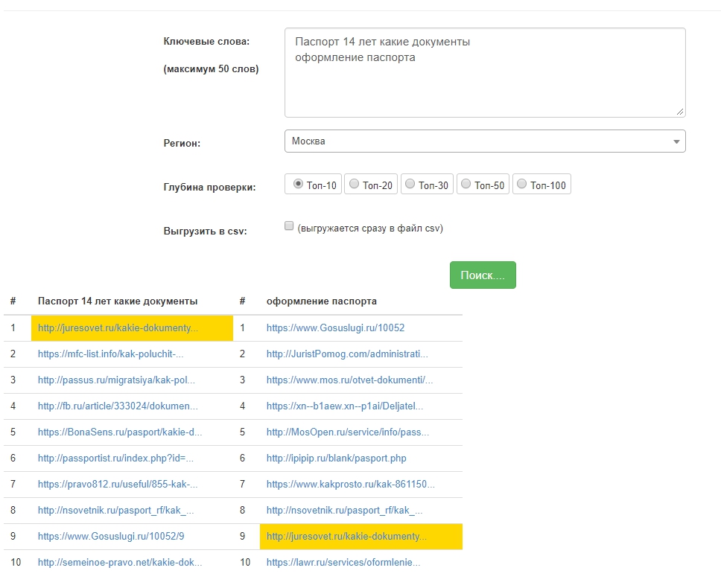This screenshot has height=588, width=721.
Task: Click the keywords textarea field
Action: click(x=484, y=72)
